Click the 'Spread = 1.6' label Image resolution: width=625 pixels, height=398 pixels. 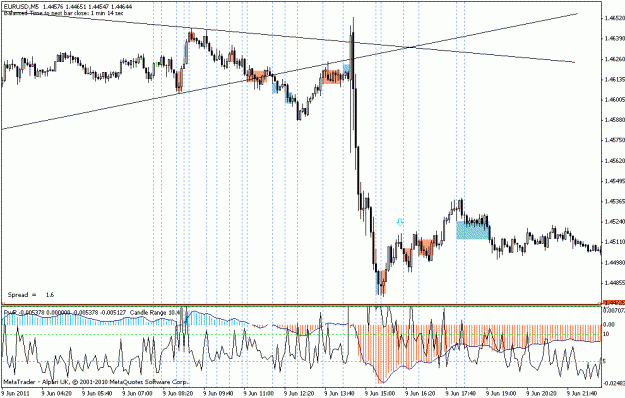click(31, 295)
